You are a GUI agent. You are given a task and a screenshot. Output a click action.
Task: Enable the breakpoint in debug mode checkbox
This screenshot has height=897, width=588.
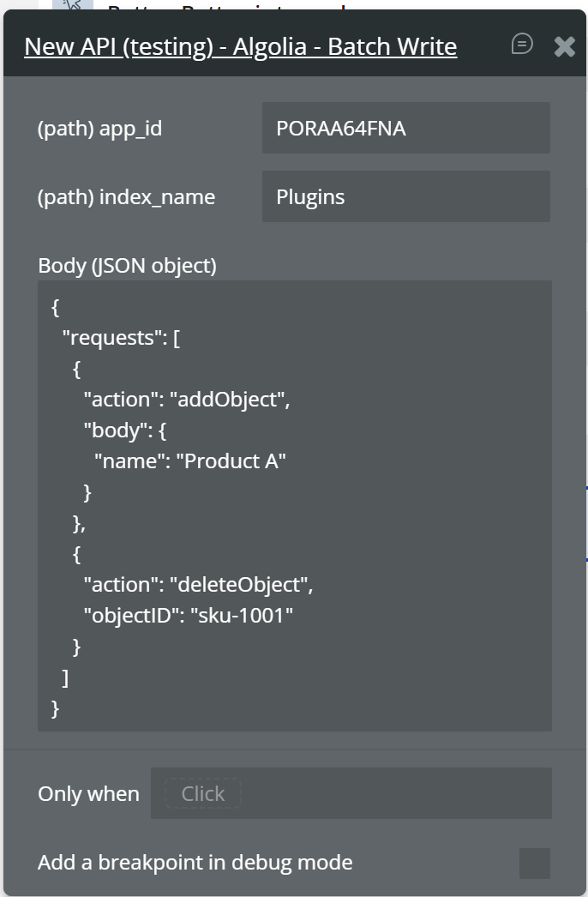(534, 863)
